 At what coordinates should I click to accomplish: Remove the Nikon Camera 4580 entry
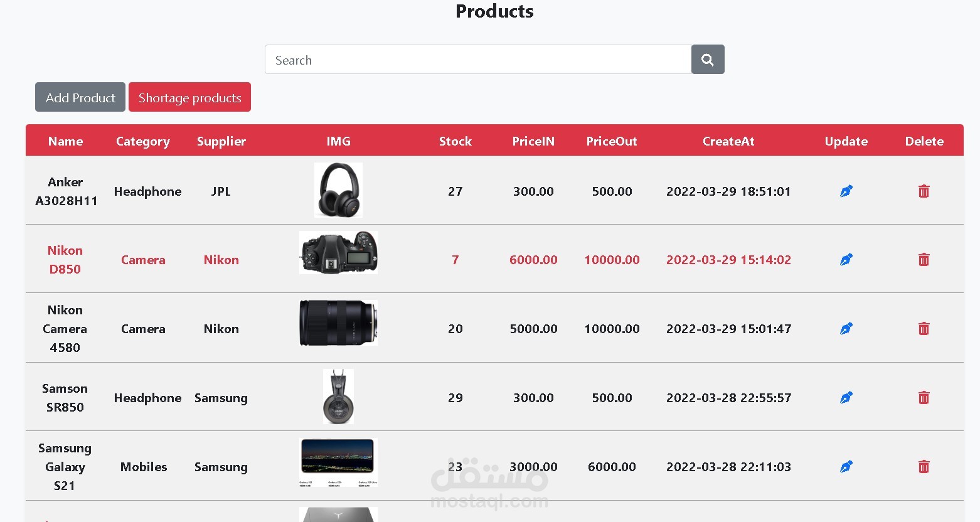click(924, 329)
